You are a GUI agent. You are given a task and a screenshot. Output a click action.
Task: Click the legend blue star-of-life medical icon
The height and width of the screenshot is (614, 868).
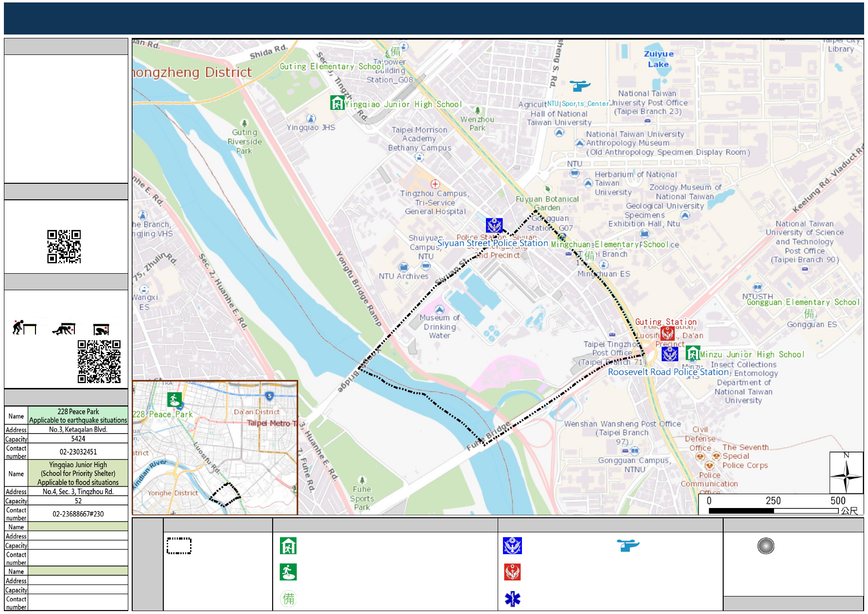(x=512, y=599)
